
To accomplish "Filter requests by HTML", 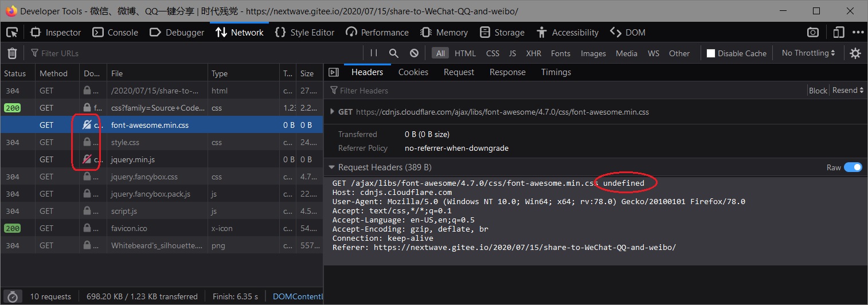I will click(465, 53).
